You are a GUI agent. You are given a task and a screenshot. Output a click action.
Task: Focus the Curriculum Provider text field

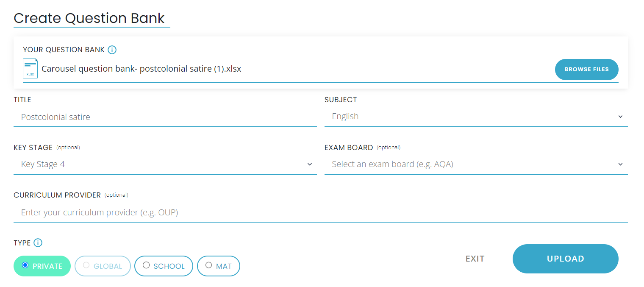pyautogui.click(x=320, y=212)
